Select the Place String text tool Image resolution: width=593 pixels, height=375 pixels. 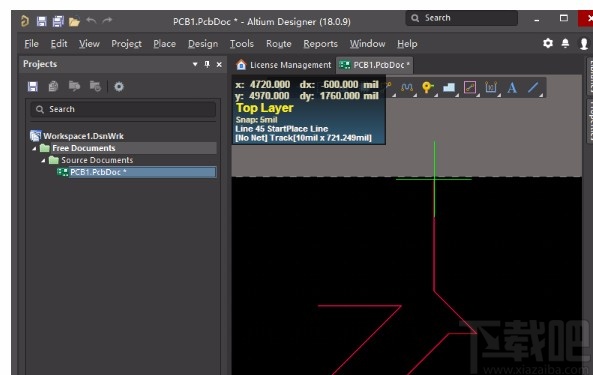tap(512, 88)
